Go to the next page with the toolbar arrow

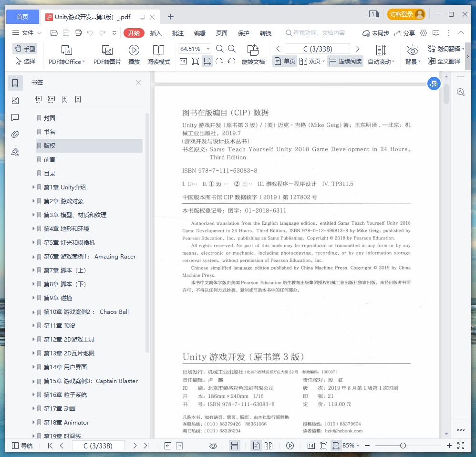pos(358,49)
